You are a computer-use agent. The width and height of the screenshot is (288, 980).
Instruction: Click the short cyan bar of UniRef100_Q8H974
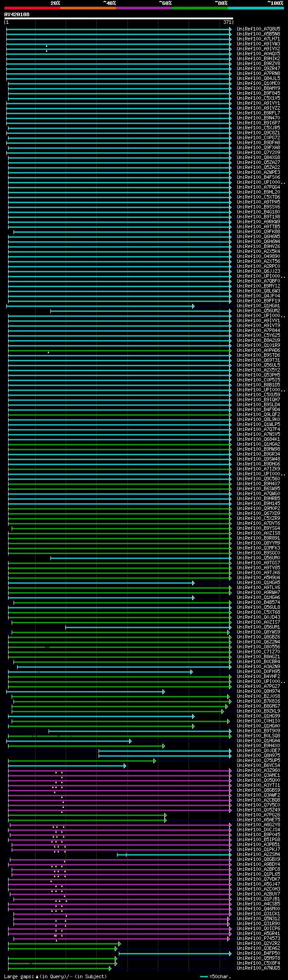pyautogui.click(x=85, y=692)
